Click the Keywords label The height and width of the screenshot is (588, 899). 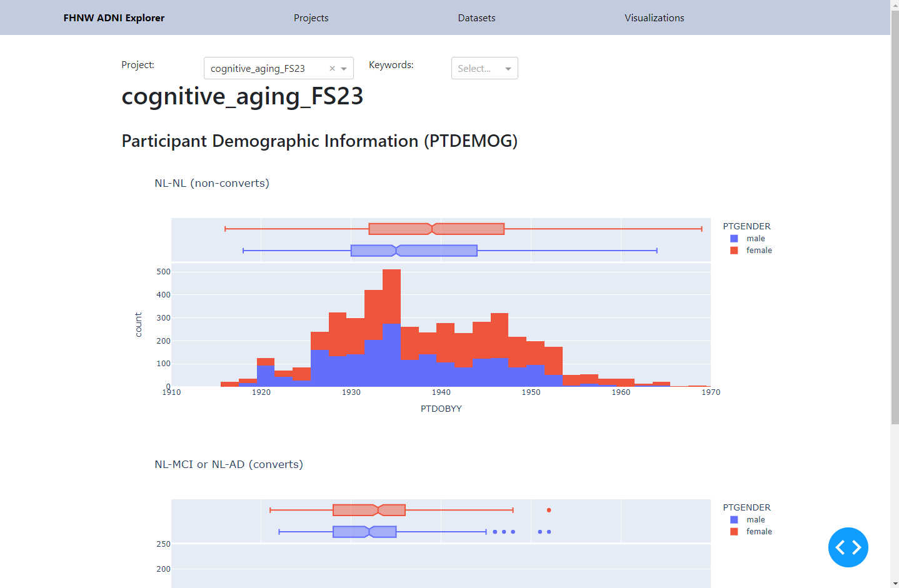point(391,65)
